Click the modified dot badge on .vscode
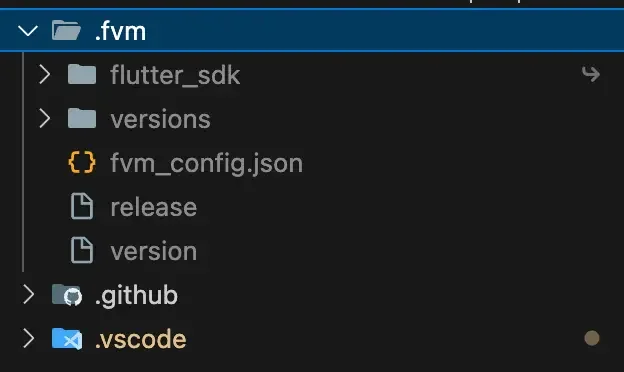The image size is (624, 372). click(x=592, y=338)
